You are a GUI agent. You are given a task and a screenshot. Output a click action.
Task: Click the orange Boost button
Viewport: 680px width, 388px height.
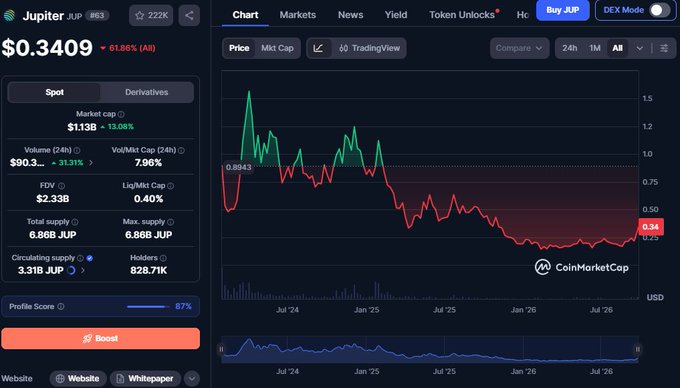[101, 339]
